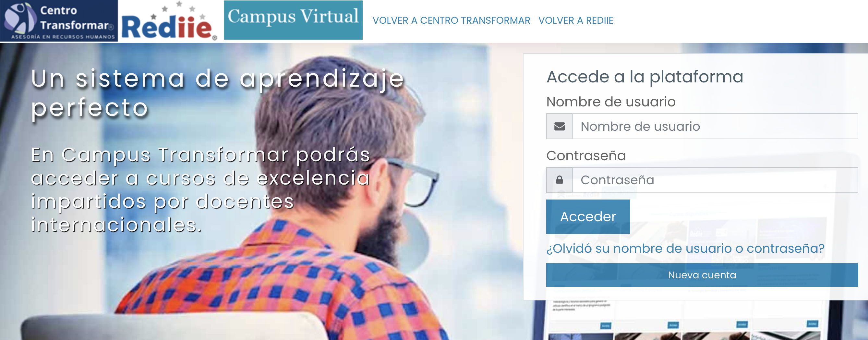Click the 'Accede a la plataforma' heading
868x340 pixels.
(645, 77)
